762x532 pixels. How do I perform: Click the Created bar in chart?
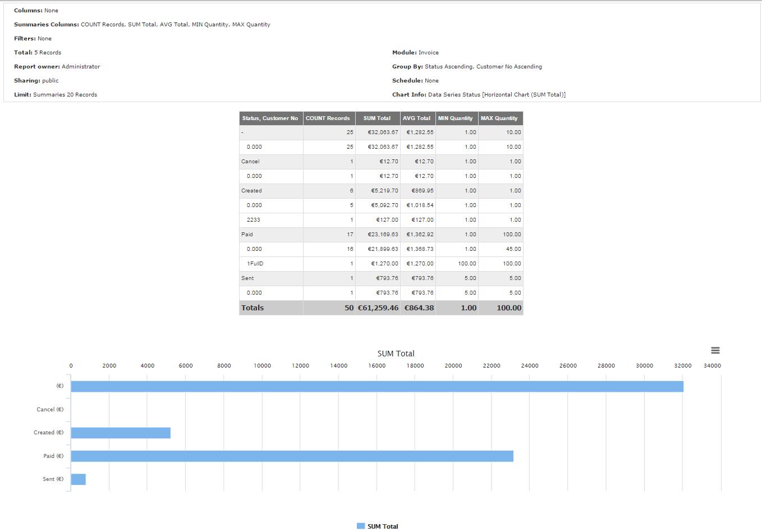click(121, 433)
